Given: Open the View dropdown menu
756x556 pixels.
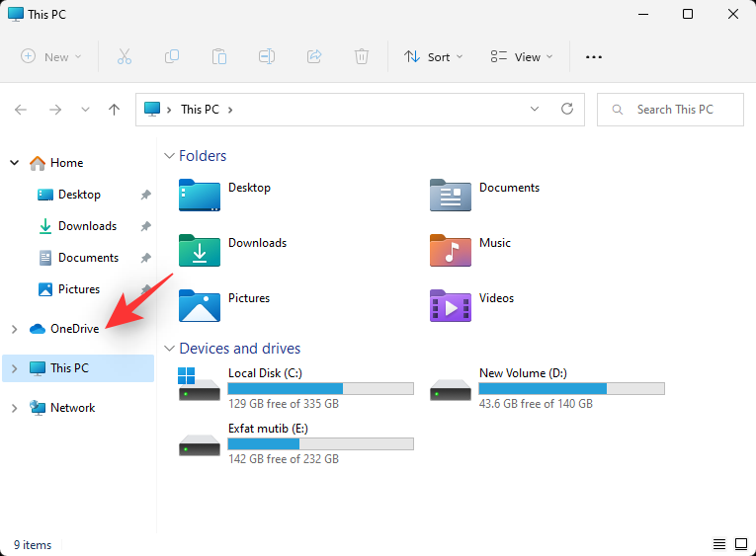Looking at the screenshot, I should tap(522, 56).
